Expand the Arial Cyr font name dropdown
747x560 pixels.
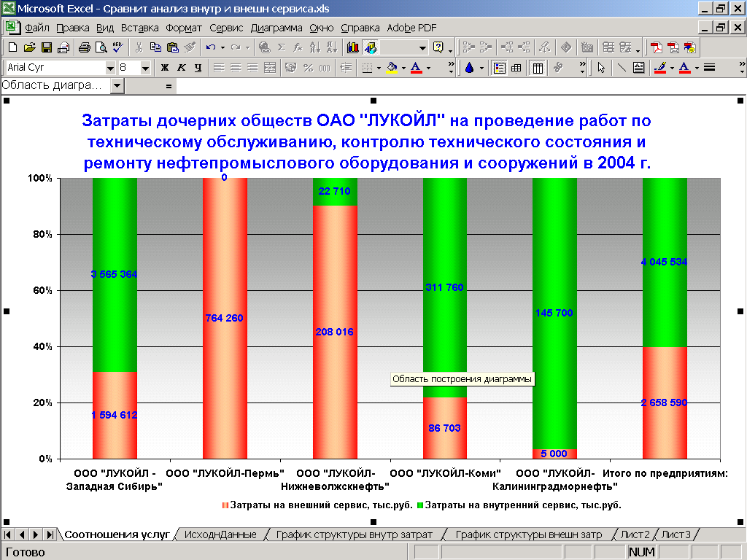click(110, 68)
